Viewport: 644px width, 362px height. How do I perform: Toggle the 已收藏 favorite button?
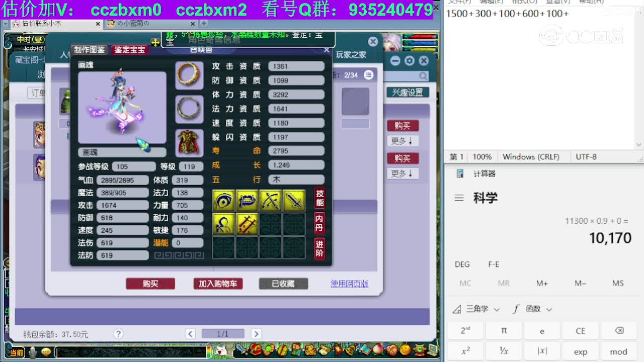click(x=283, y=284)
